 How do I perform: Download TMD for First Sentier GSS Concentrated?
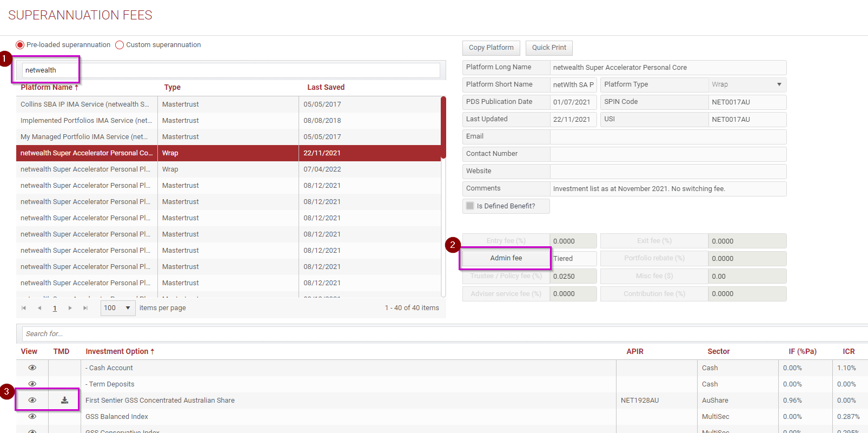click(64, 401)
